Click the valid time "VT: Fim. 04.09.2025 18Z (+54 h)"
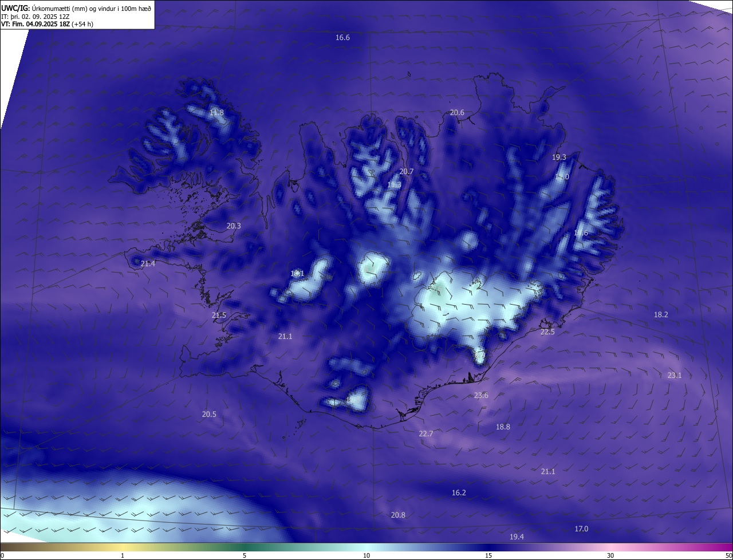 point(47,24)
